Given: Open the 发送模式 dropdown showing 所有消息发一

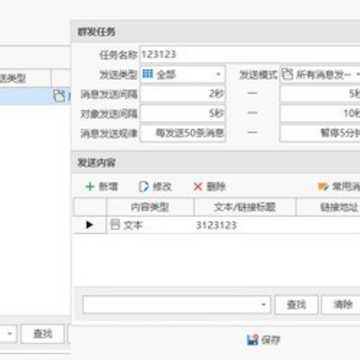Looking at the screenshot, I should click(320, 74).
